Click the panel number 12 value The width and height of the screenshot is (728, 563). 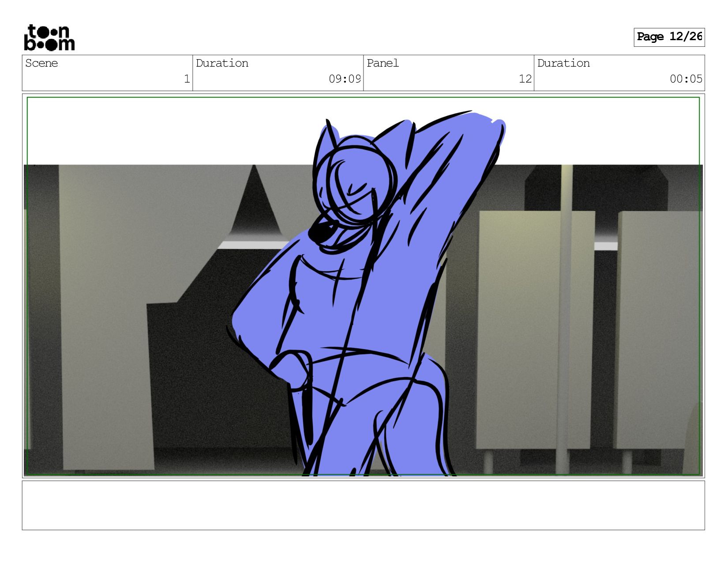(x=525, y=79)
